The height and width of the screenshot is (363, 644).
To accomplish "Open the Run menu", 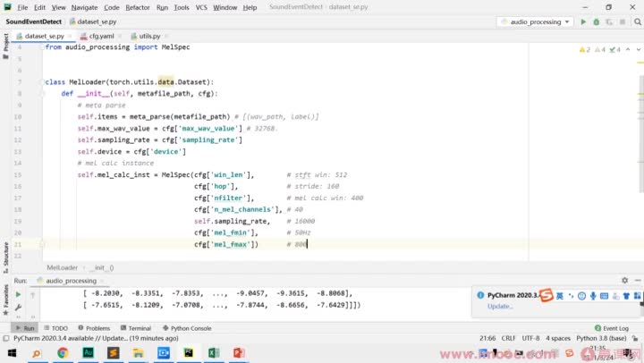I will [162, 7].
